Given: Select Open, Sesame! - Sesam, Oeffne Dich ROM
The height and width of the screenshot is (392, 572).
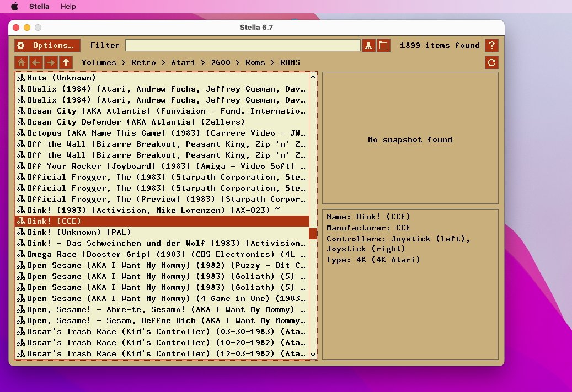Looking at the screenshot, I should [x=162, y=320].
